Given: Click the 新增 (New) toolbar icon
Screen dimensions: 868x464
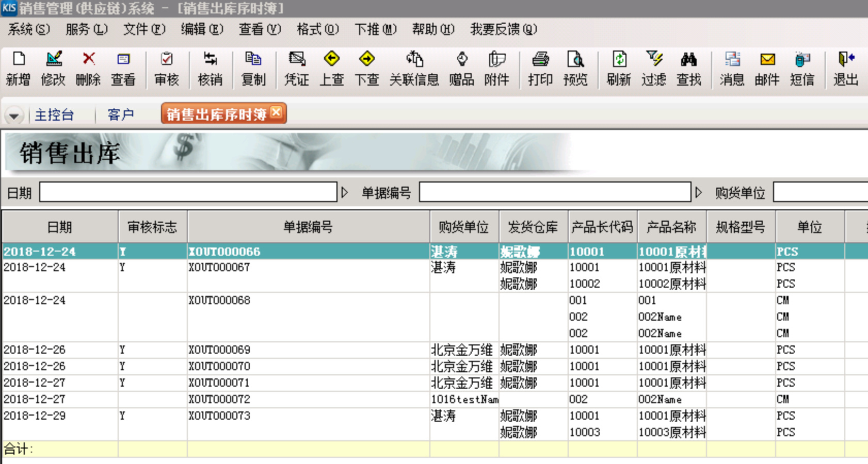Looking at the screenshot, I should 18,69.
